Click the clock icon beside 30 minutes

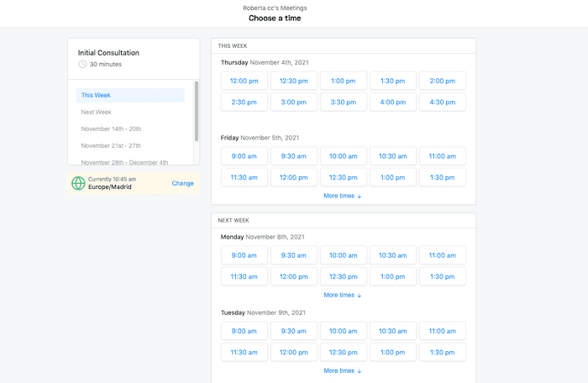pyautogui.click(x=82, y=65)
